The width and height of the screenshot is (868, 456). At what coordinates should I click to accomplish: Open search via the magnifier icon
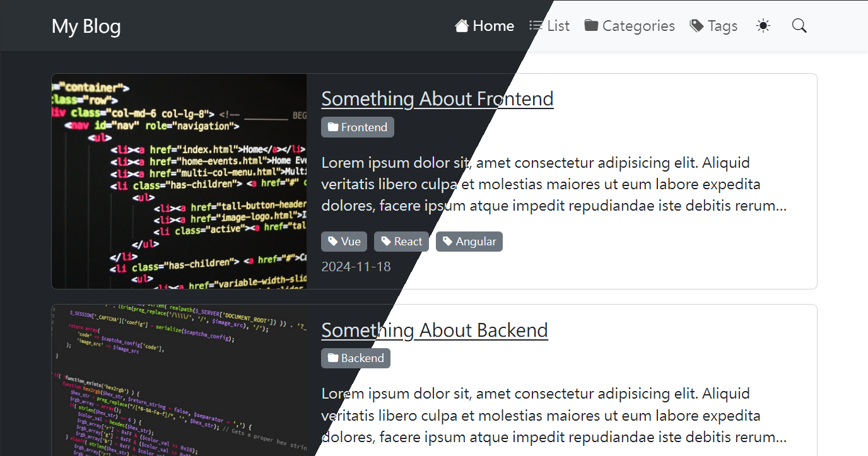click(x=799, y=26)
